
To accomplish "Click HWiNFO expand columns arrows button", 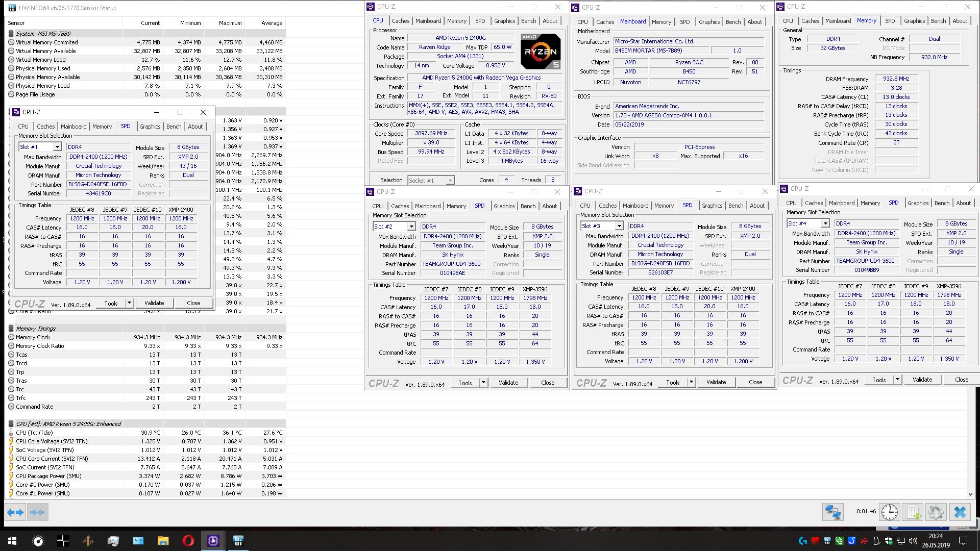I will pyautogui.click(x=15, y=512).
